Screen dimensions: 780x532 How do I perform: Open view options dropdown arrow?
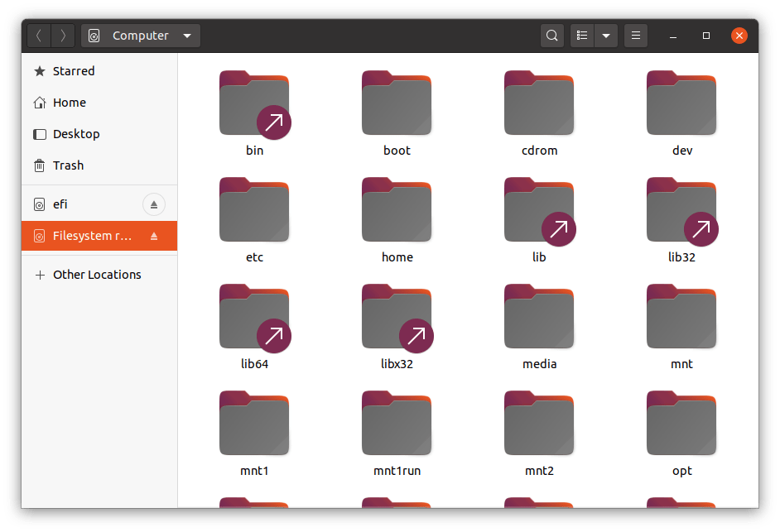606,36
